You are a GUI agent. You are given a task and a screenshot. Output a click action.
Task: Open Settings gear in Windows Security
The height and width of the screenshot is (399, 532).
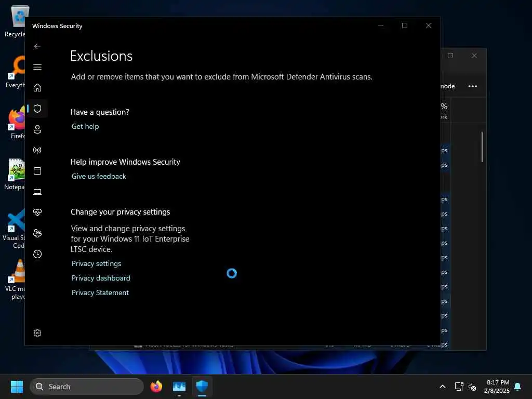click(x=37, y=333)
